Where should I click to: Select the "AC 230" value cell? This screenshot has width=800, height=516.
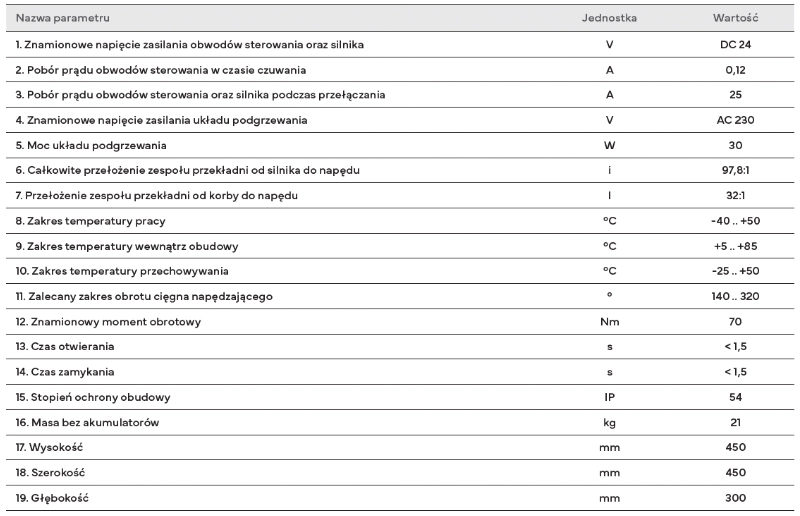click(x=735, y=120)
